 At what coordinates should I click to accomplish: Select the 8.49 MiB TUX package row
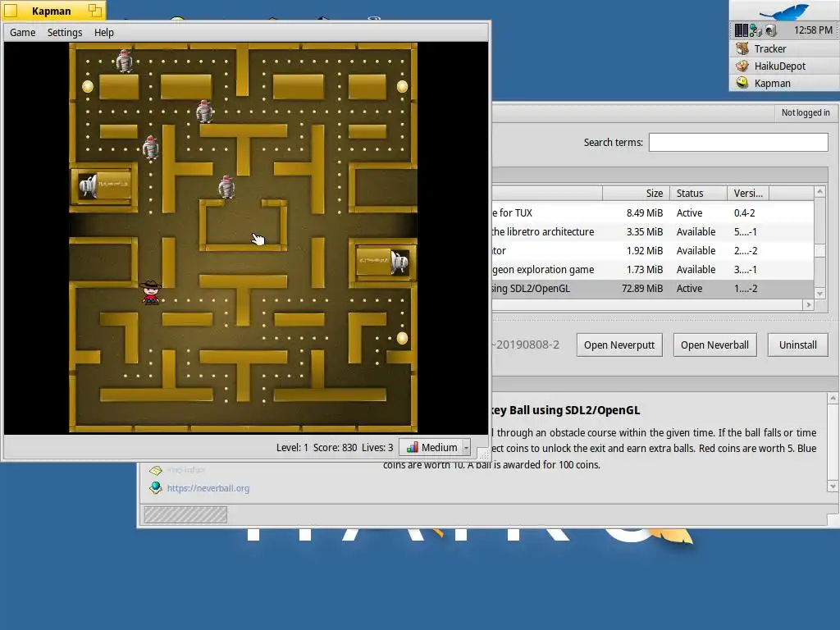click(x=652, y=213)
